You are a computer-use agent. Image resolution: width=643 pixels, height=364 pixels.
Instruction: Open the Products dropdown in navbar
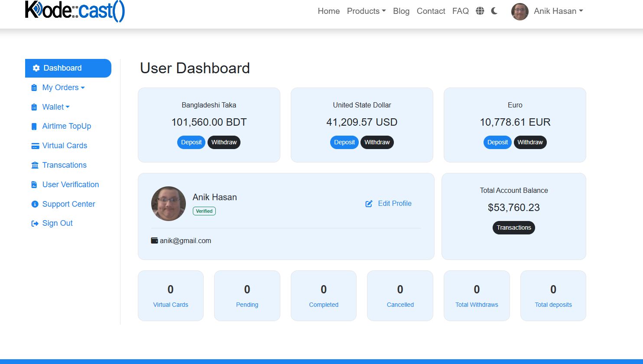366,11
